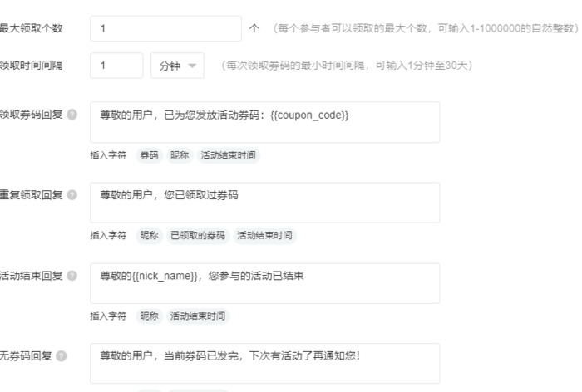This screenshot has height=392, width=582.
Task: Click the help icon next to 无券码回复
Action: (62, 356)
